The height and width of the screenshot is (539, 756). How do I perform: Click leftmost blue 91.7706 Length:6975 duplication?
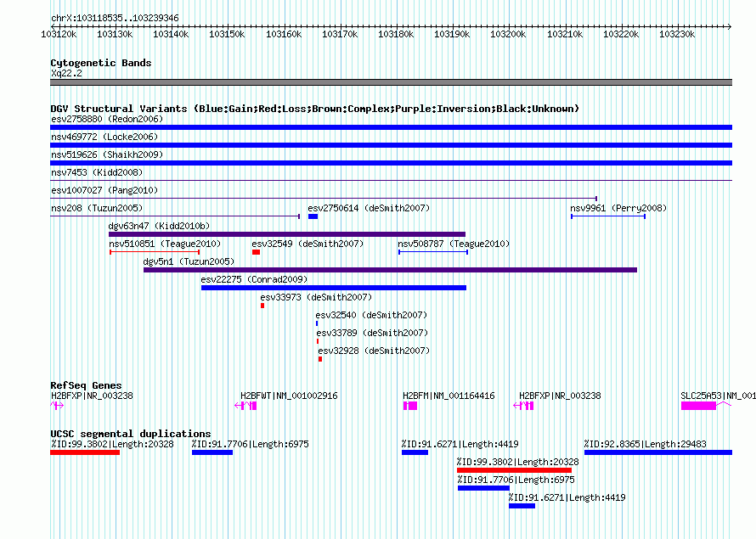coord(212,452)
